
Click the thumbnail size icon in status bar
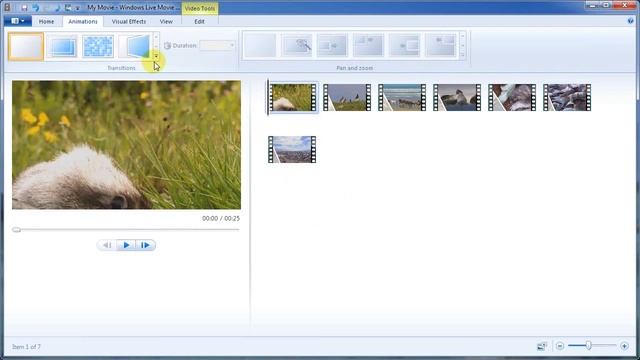pyautogui.click(x=542, y=346)
